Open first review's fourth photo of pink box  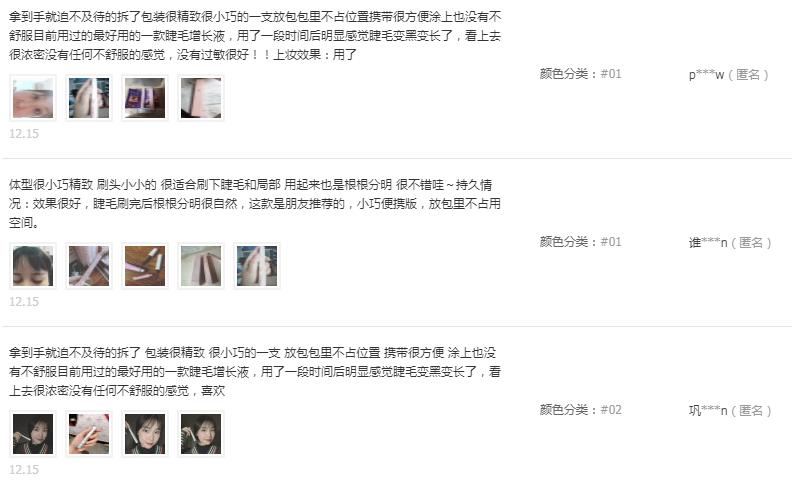tap(201, 98)
